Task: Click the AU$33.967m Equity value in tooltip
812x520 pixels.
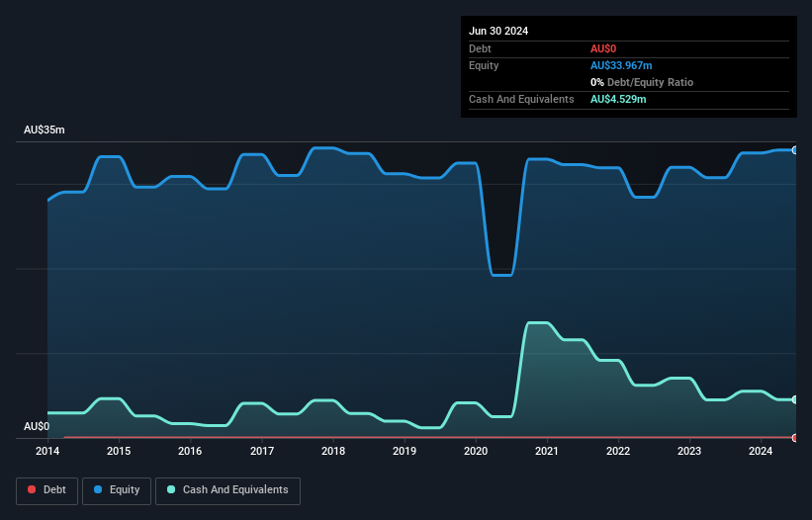Action: [621, 65]
